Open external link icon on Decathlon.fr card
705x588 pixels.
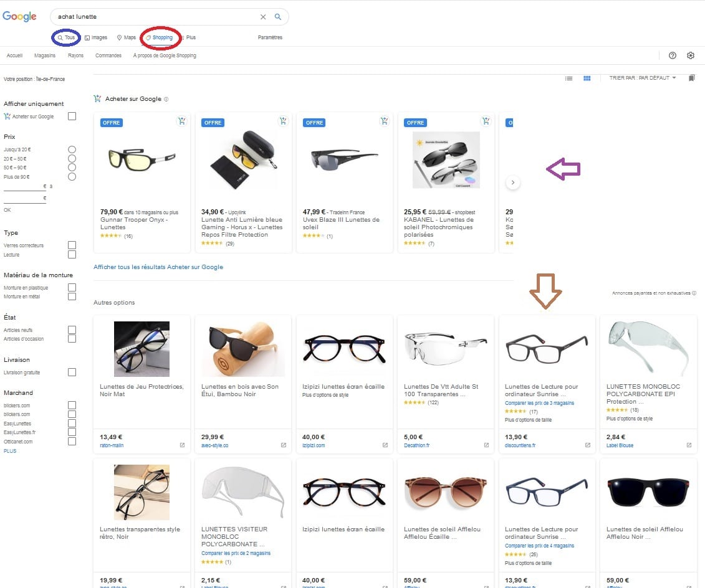pyautogui.click(x=486, y=445)
